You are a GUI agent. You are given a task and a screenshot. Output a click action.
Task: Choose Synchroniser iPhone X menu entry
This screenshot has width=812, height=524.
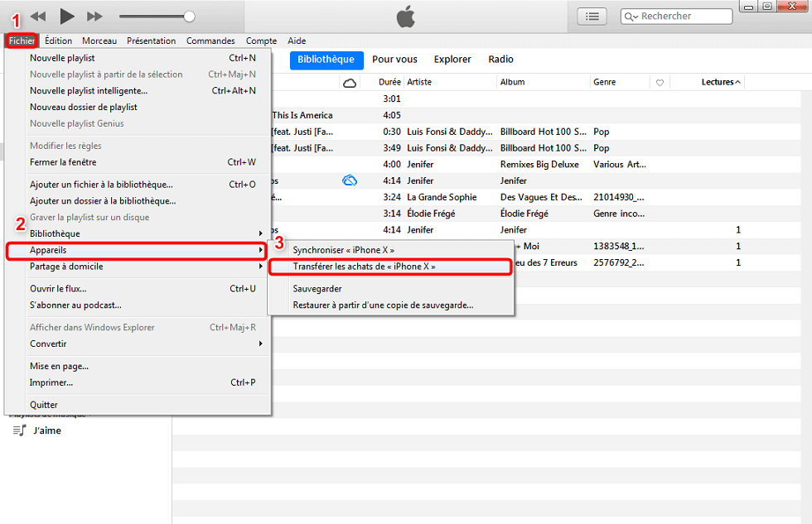pyautogui.click(x=344, y=250)
